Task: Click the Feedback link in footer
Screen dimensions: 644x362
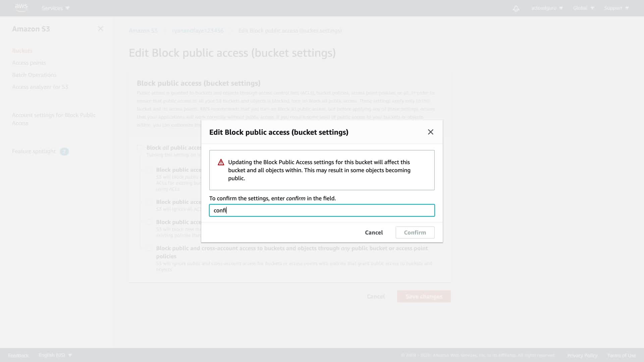Action: coord(18,355)
